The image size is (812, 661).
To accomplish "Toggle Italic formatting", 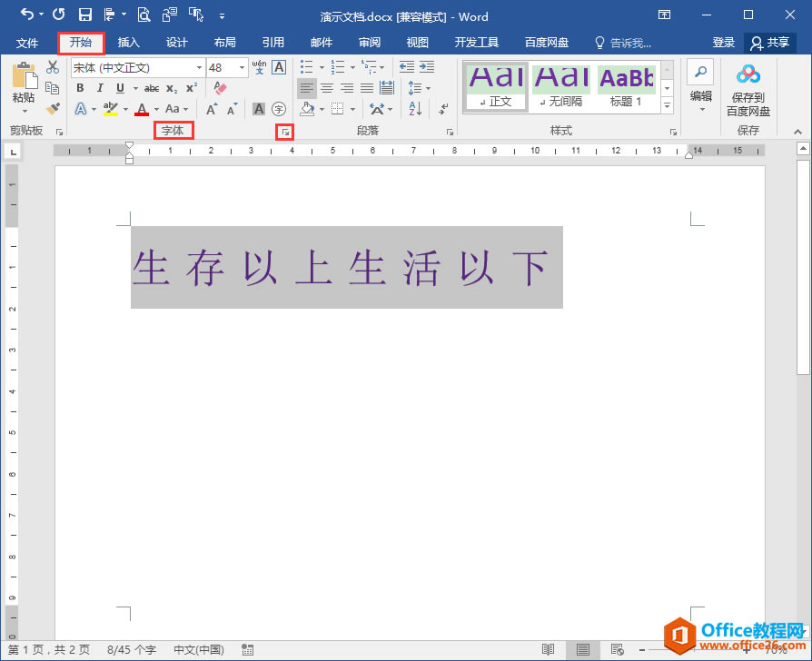I will (100, 88).
